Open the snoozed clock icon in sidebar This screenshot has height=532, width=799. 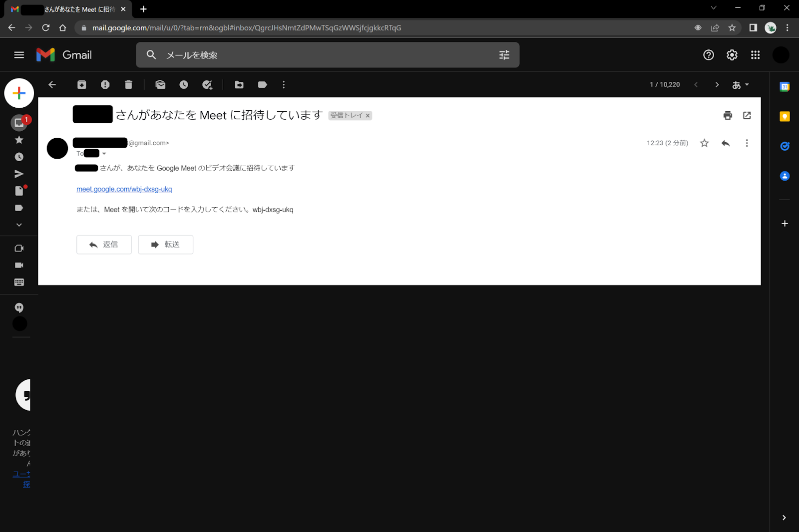[19, 157]
